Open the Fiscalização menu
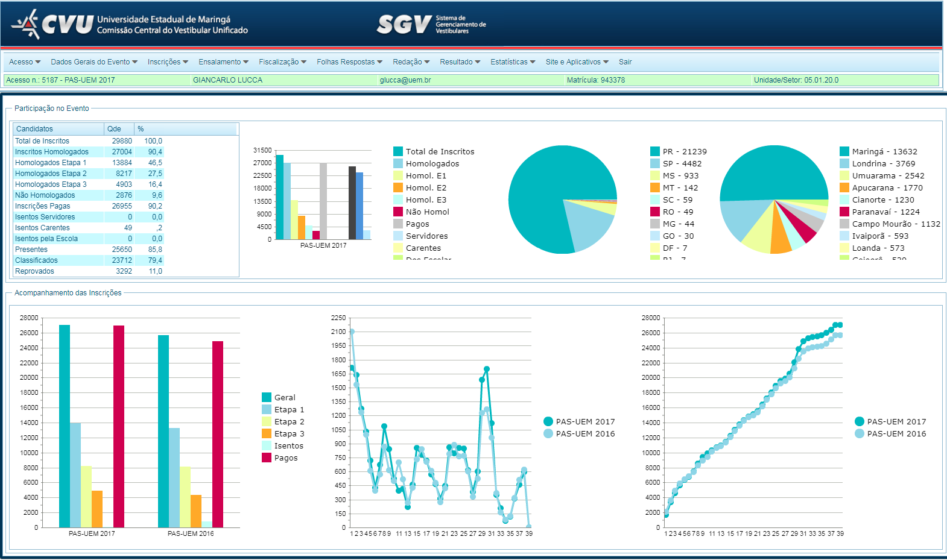Image resolution: width=947 pixels, height=560 pixels. pyautogui.click(x=282, y=62)
